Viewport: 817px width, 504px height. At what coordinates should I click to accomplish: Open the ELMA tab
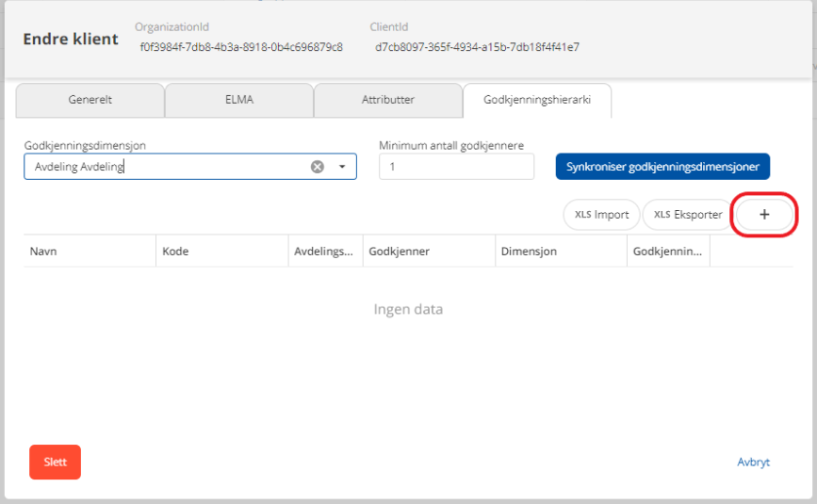pyautogui.click(x=239, y=100)
